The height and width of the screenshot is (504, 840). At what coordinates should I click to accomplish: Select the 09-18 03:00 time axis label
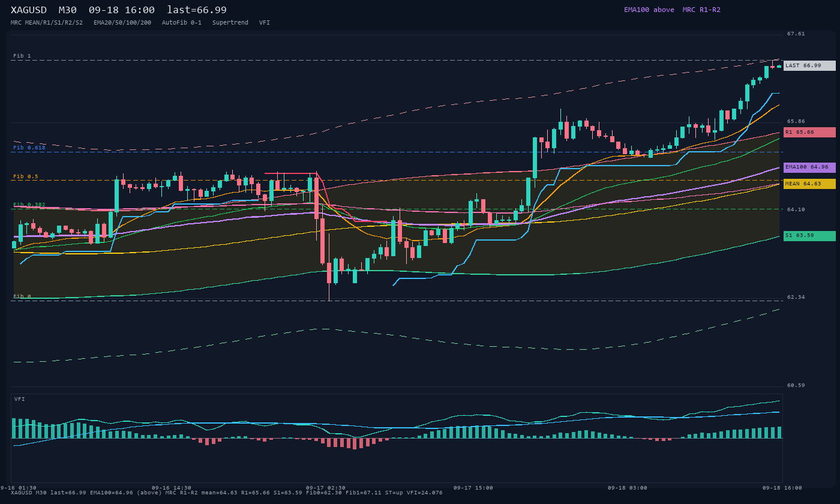tap(628, 488)
